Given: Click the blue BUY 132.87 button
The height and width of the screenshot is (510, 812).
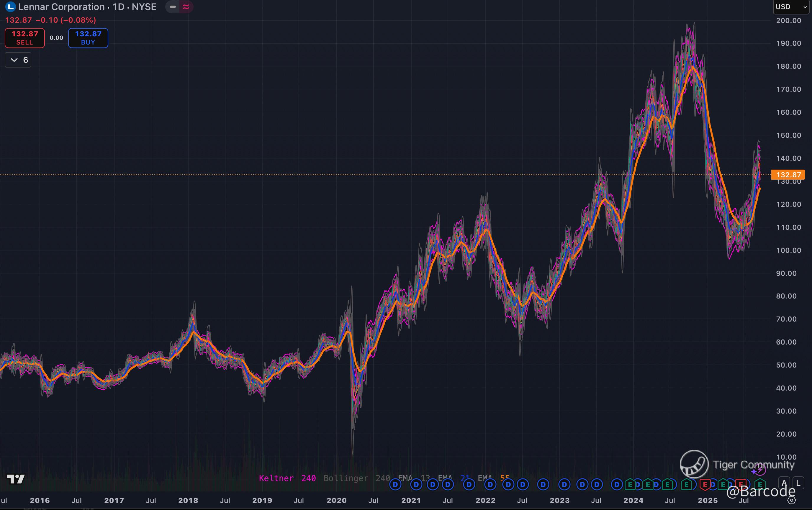Looking at the screenshot, I should pyautogui.click(x=88, y=38).
